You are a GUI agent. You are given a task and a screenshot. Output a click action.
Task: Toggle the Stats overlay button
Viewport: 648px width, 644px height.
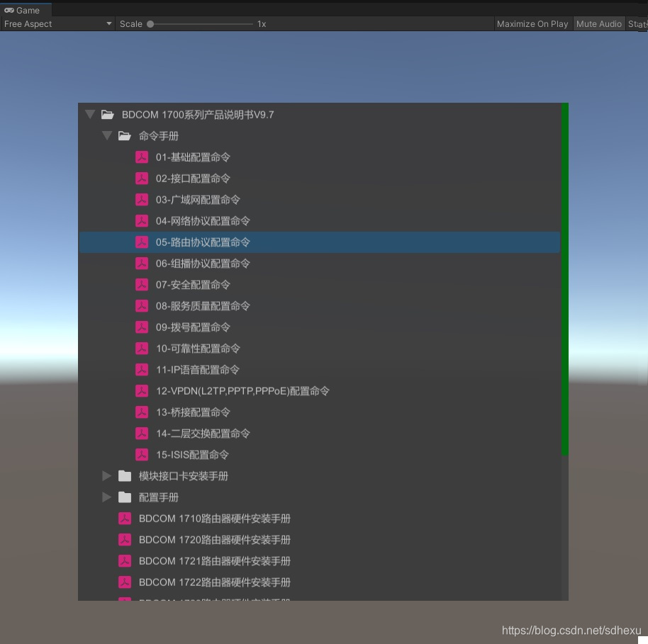click(637, 24)
